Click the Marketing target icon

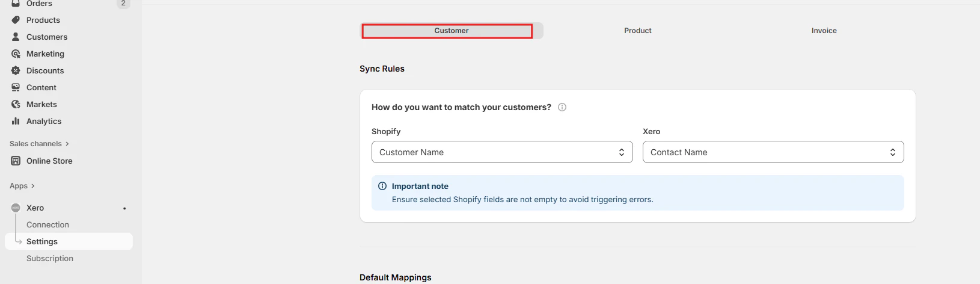click(x=16, y=54)
